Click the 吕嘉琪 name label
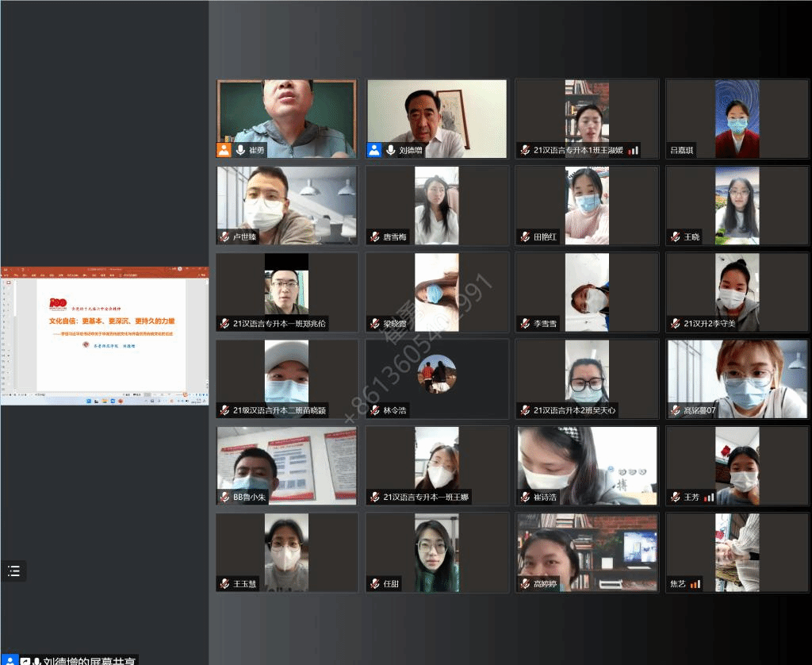The image size is (812, 665). (682, 150)
